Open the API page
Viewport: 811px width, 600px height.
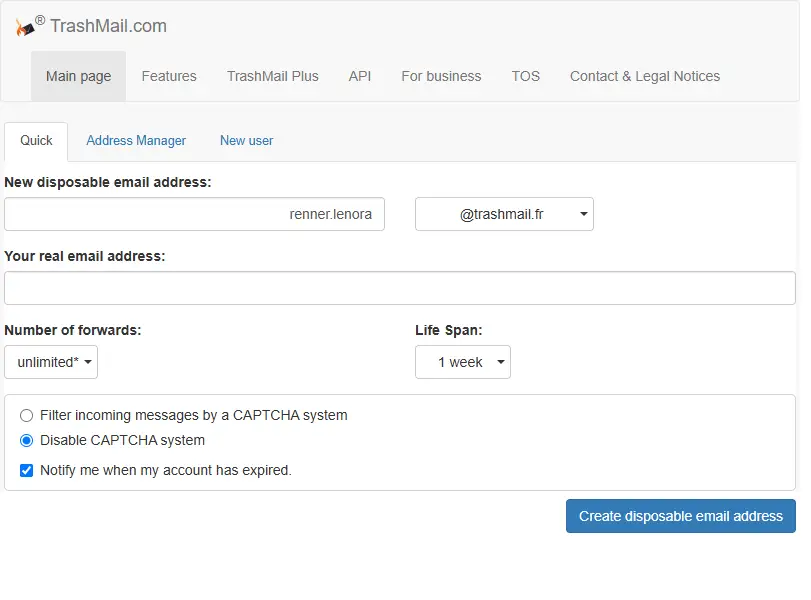[x=359, y=76]
